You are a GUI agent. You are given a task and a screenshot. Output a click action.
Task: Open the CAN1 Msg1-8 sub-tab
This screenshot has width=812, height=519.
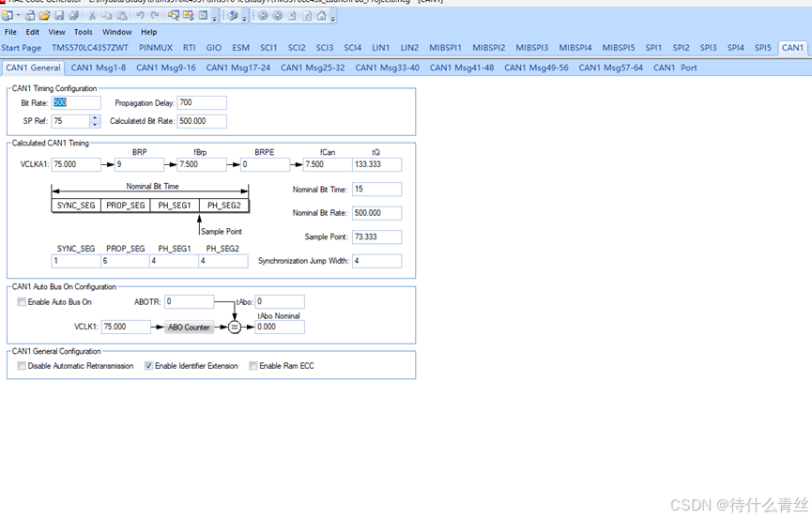coord(99,68)
